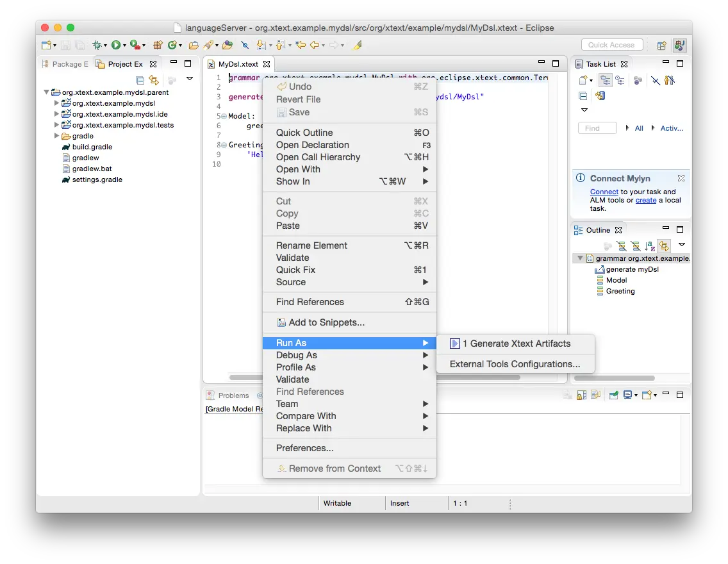Collapse org.xtext.example.mydsl.parent tree node
The image size is (728, 564).
(46, 92)
